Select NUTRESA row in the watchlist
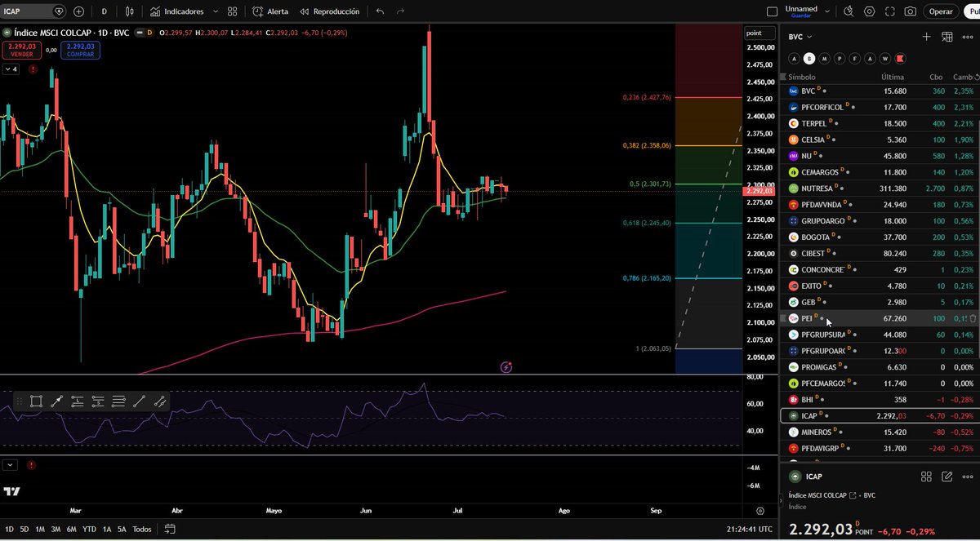The height and width of the screenshot is (541, 980). [880, 188]
